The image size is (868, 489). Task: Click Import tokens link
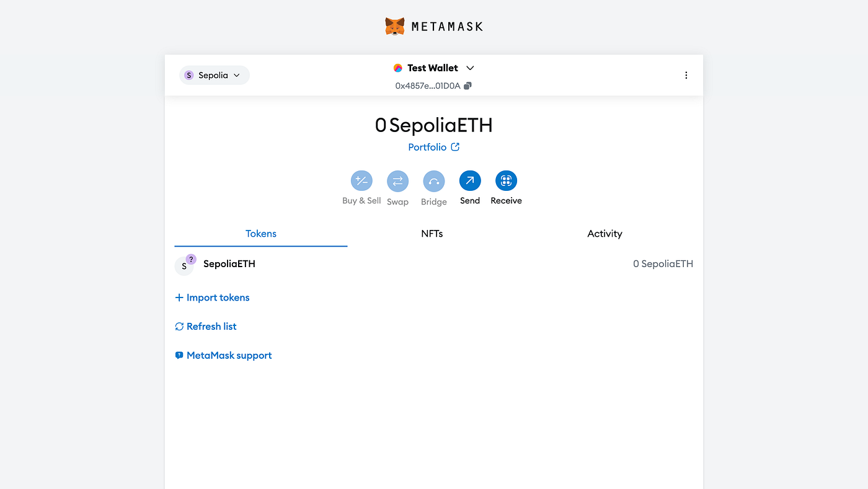212,297
